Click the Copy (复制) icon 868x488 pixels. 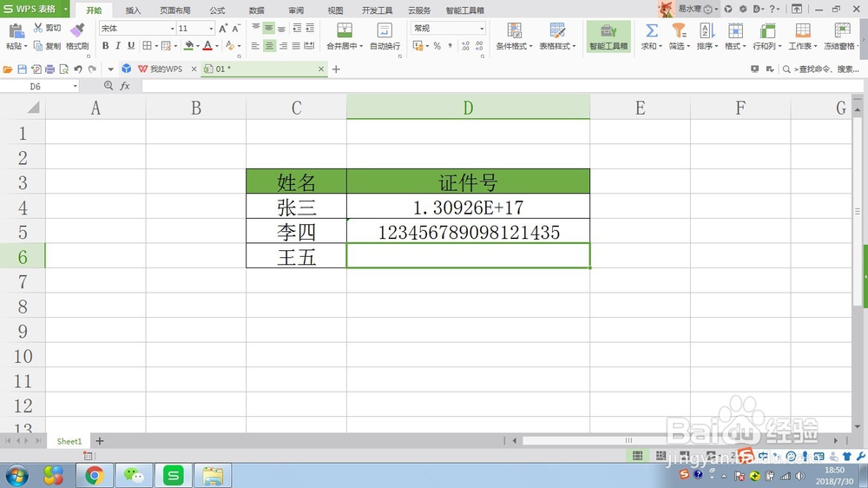(38, 45)
